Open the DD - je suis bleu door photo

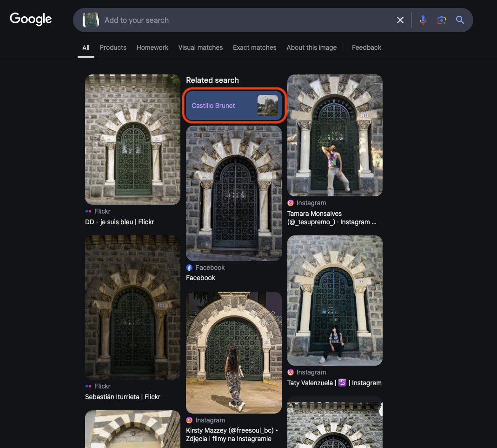pos(133,140)
